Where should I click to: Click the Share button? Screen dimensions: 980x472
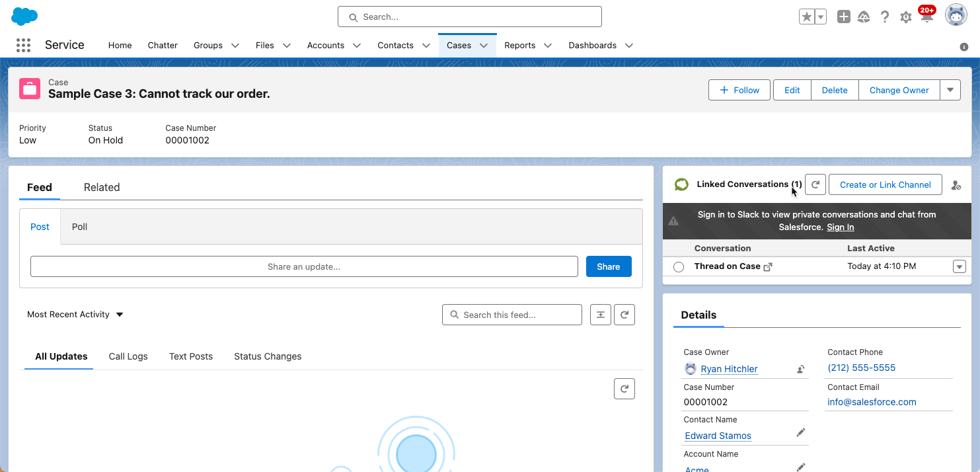tap(609, 266)
